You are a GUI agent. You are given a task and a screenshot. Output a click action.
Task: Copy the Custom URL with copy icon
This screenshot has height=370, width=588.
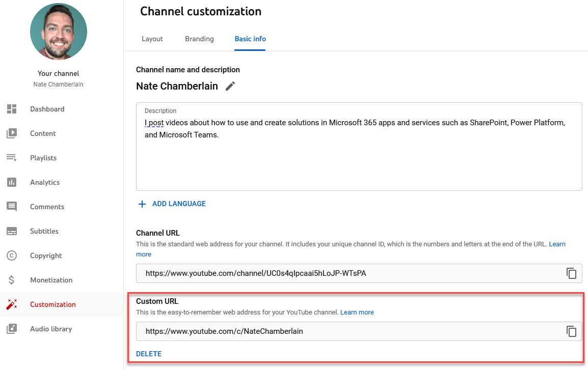point(571,331)
